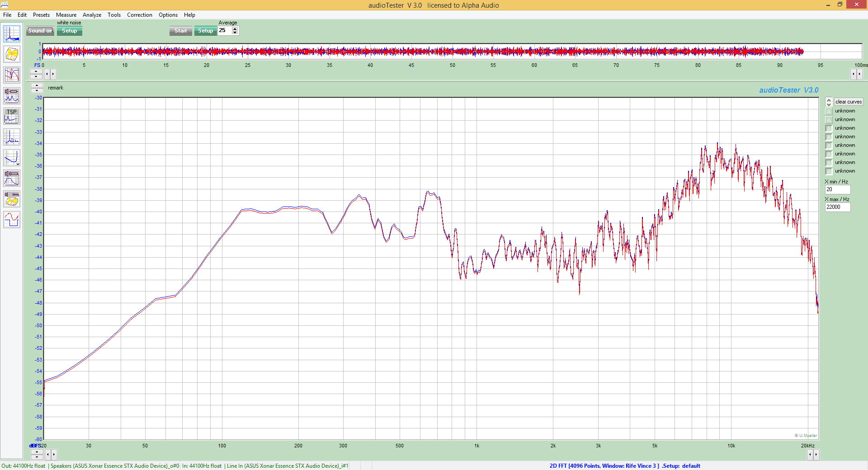Screen dimensions: 868x470
Task: Open the white noise Setup button
Action: (69, 31)
